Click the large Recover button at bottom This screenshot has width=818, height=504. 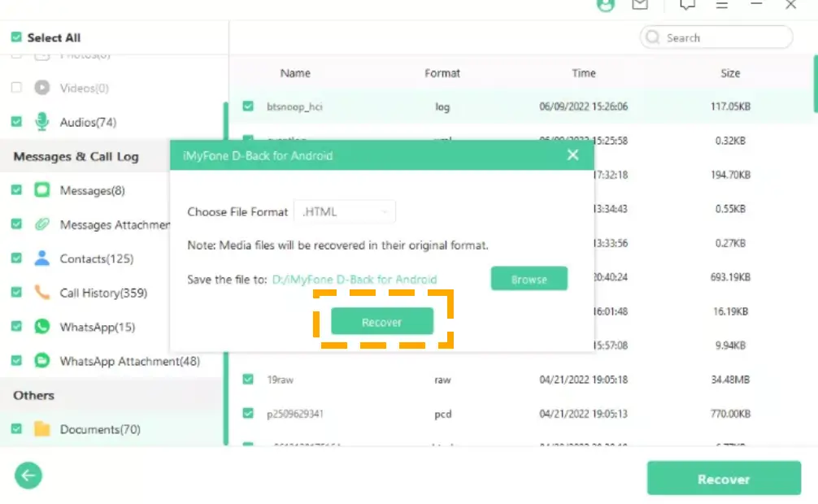[724, 479]
